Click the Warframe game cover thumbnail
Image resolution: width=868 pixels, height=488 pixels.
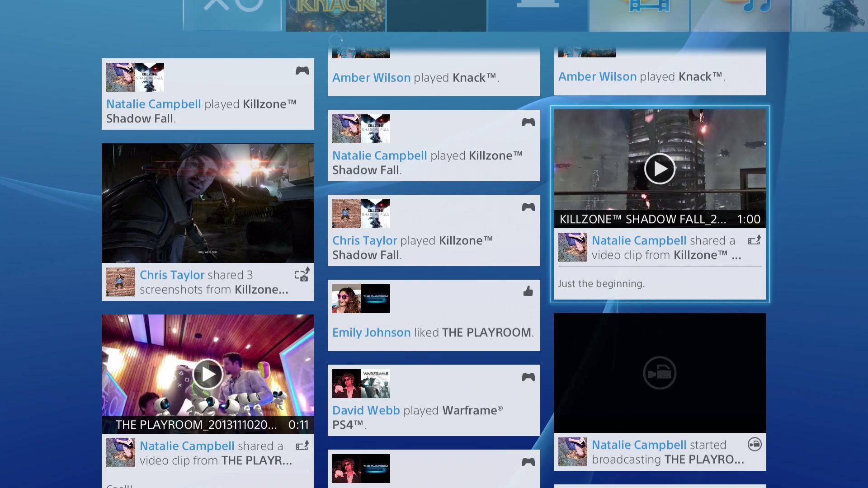coord(376,384)
